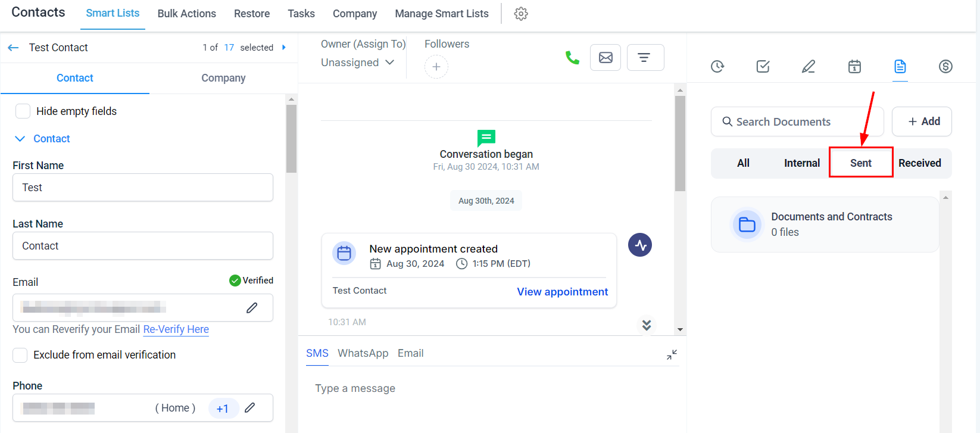
Task: Open the email envelope icon button
Action: click(x=606, y=58)
